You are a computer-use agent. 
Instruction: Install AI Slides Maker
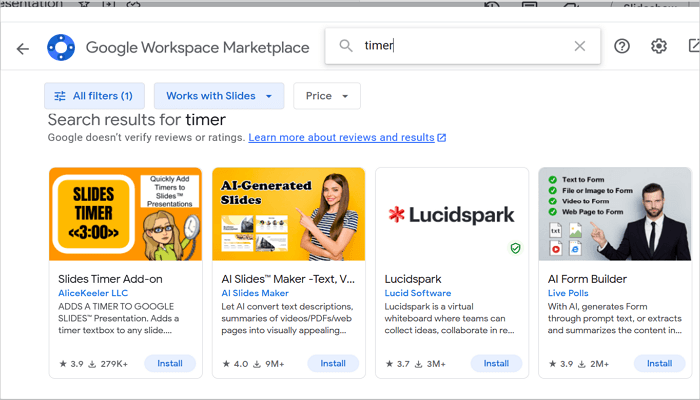(333, 363)
